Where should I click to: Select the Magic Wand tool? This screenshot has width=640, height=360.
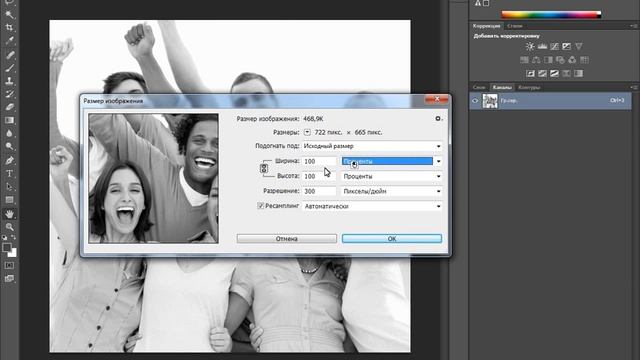click(x=9, y=15)
